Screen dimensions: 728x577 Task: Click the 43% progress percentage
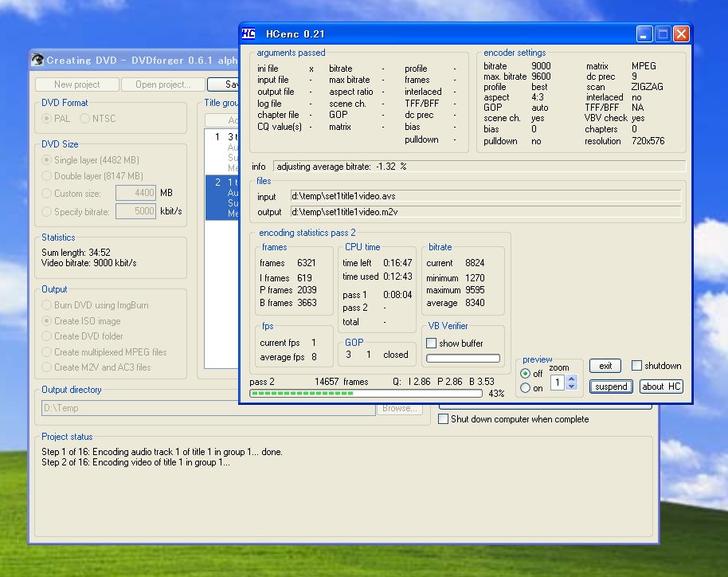click(496, 394)
